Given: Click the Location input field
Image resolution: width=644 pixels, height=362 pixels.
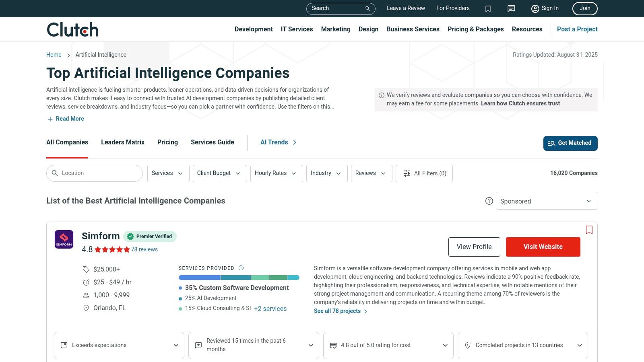Looking at the screenshot, I should pos(99,173).
